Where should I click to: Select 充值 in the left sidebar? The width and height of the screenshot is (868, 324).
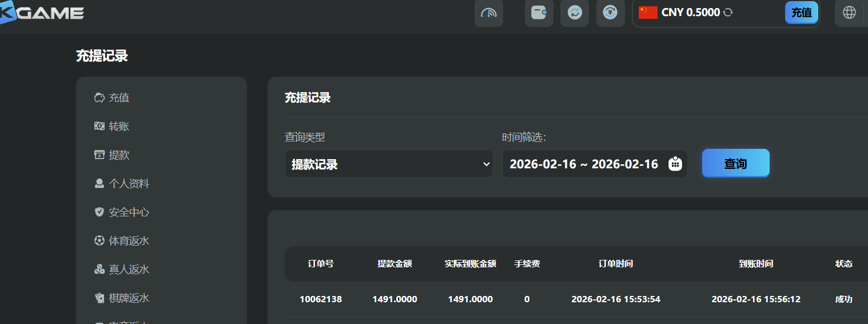119,98
